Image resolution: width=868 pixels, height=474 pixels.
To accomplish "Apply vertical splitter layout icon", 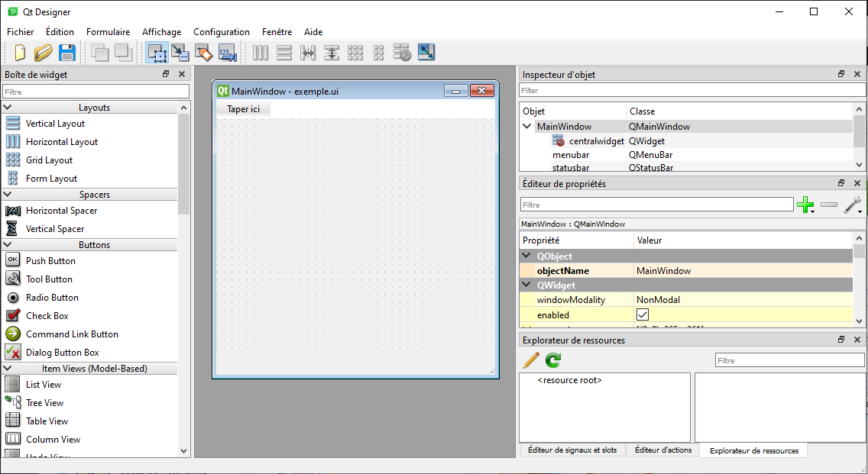I will [332, 53].
